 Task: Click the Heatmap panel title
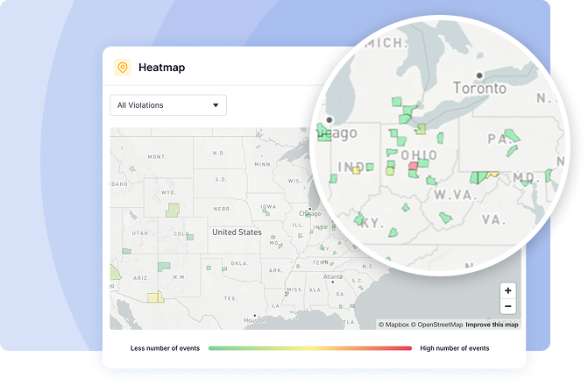[x=161, y=68]
